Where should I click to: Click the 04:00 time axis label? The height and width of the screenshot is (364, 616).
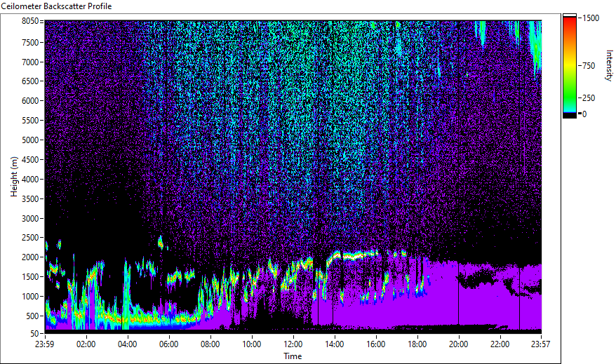tap(127, 344)
